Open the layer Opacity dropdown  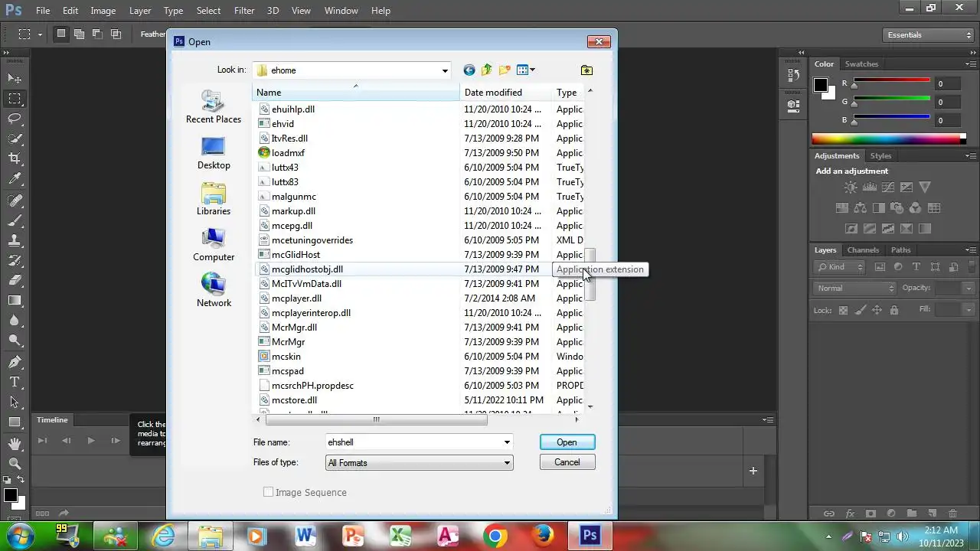(969, 288)
